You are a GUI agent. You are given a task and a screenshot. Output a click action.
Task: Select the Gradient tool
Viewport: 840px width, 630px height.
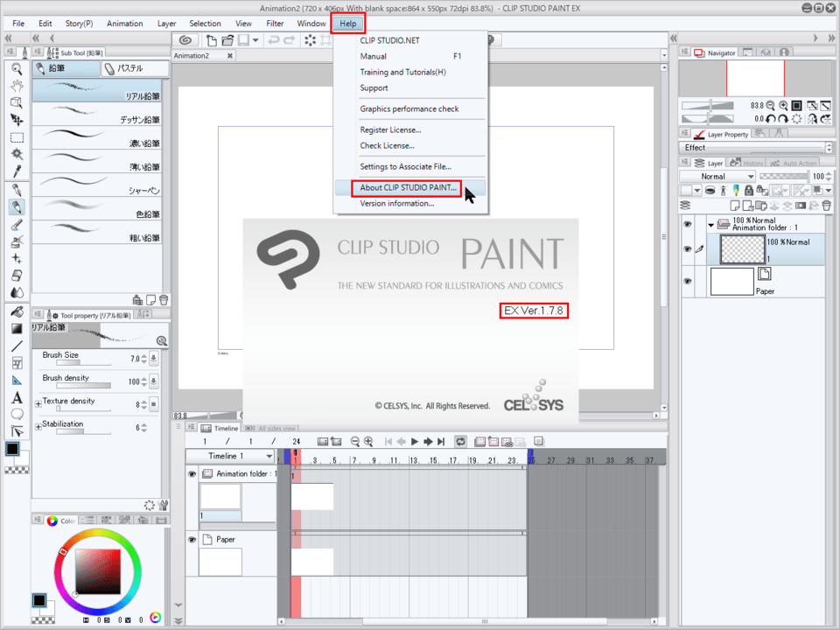[x=17, y=328]
